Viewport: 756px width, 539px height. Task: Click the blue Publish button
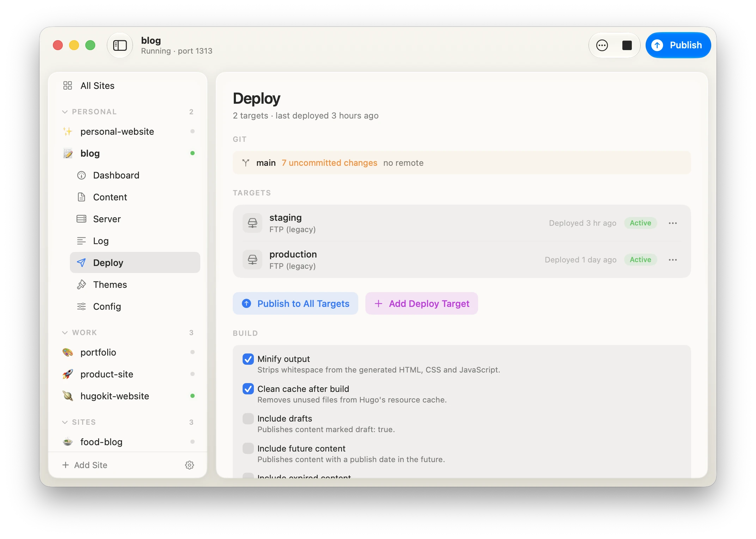(x=678, y=45)
